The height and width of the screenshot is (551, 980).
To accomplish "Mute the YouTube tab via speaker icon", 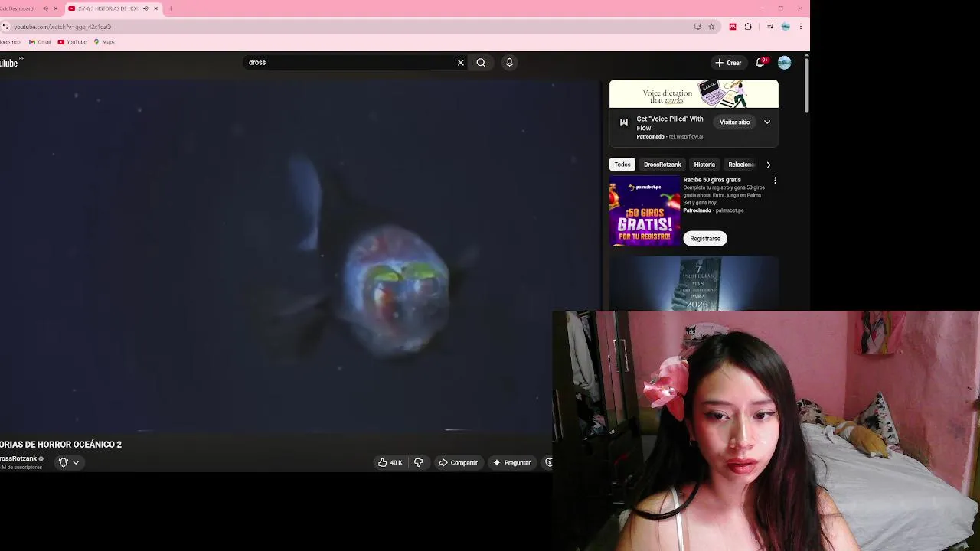I will pyautogui.click(x=145, y=8).
